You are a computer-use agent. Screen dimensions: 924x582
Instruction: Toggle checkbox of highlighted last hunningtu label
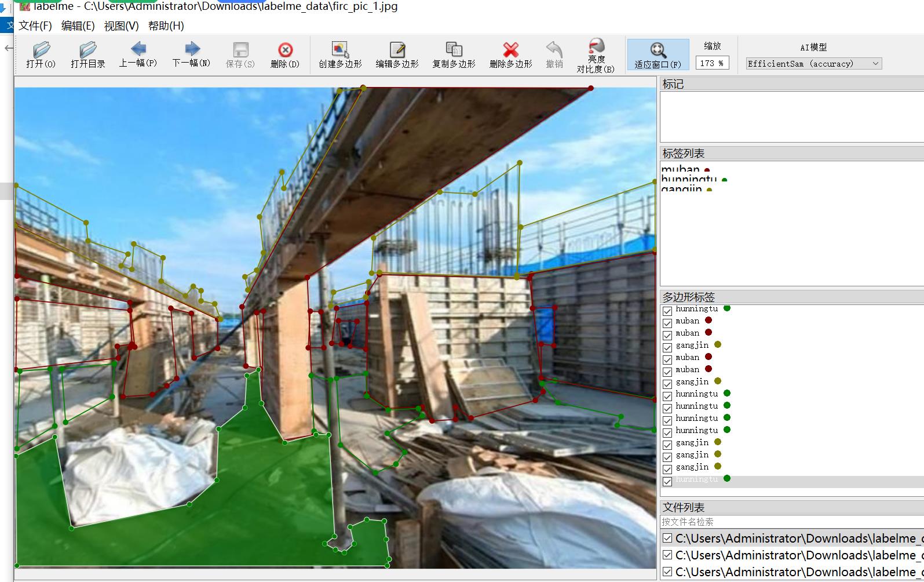point(667,481)
